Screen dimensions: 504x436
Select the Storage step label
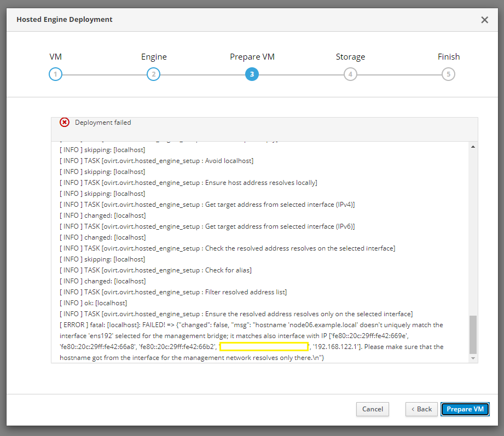tap(350, 57)
